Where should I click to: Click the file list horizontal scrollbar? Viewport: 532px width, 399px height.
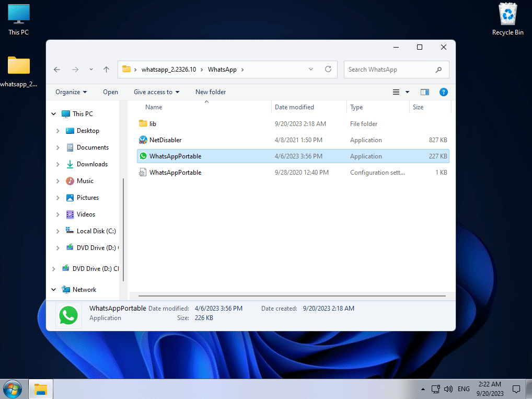click(292, 296)
